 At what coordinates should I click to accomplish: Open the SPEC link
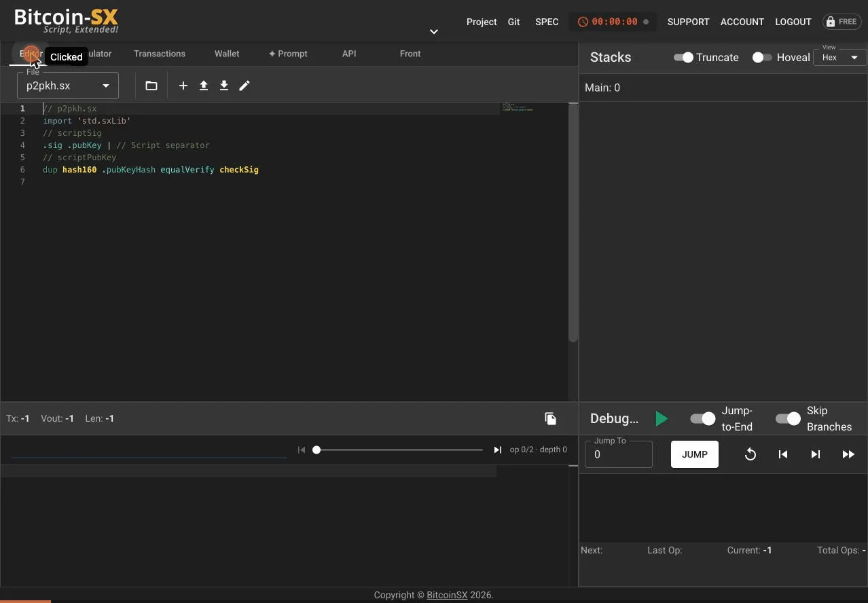point(547,22)
